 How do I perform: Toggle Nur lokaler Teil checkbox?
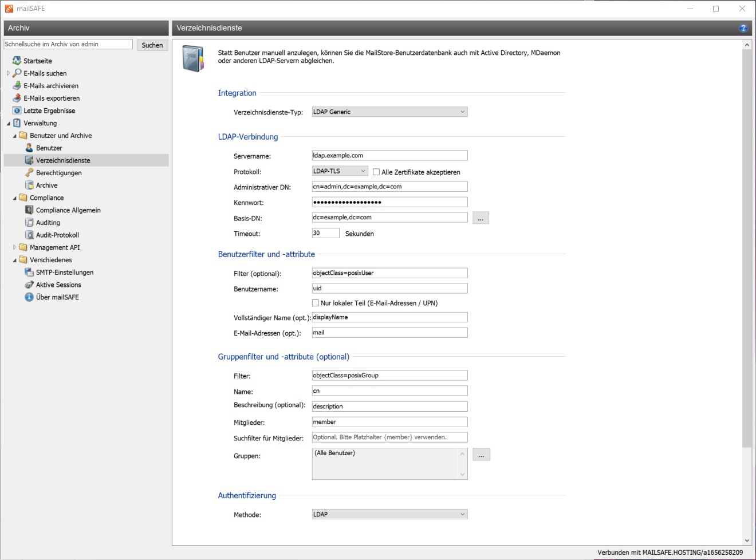pyautogui.click(x=316, y=303)
